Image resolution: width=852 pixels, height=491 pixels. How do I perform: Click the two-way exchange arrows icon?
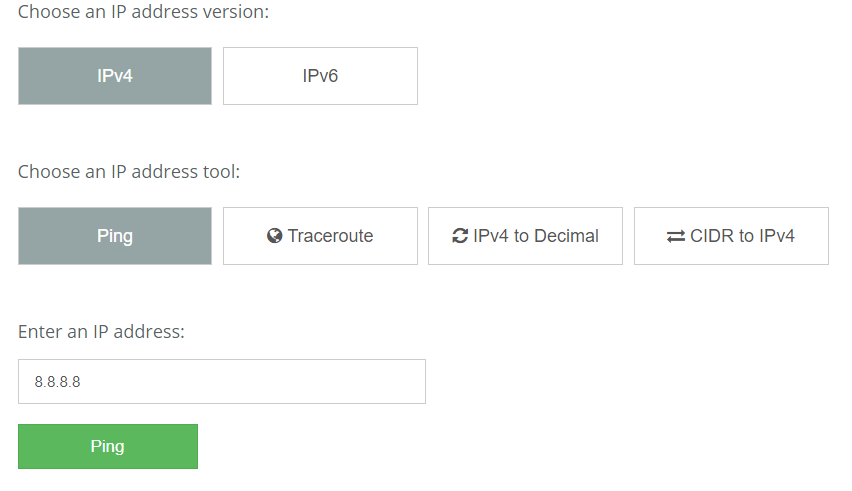click(x=676, y=237)
